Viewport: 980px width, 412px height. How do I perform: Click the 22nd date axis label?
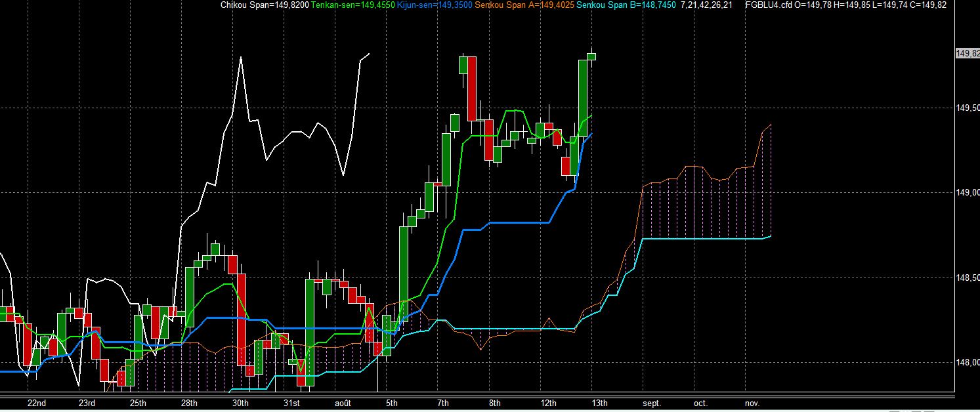pyautogui.click(x=36, y=403)
